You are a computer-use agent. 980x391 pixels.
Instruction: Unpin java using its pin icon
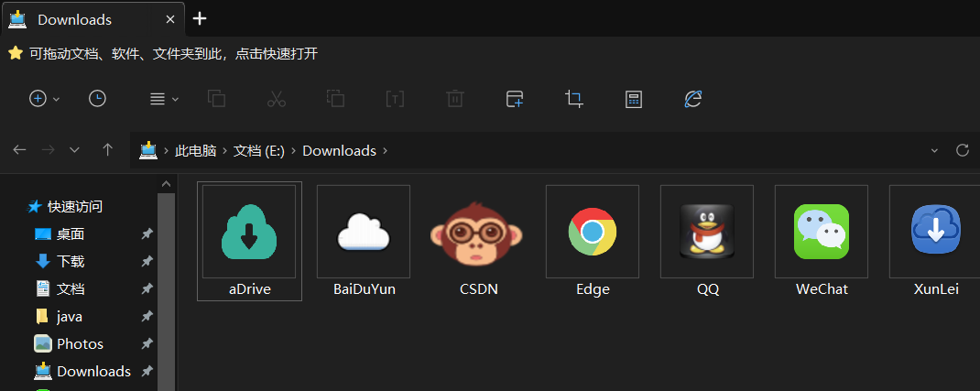[147, 317]
